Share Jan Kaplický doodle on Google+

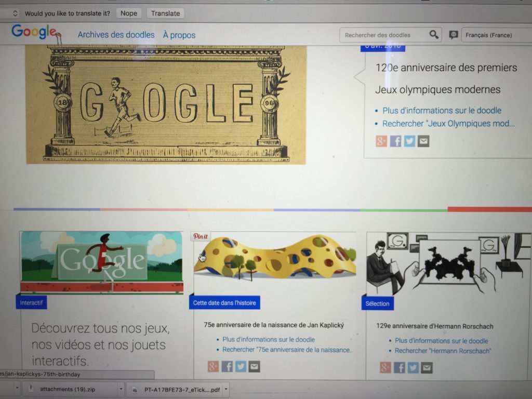tap(213, 366)
